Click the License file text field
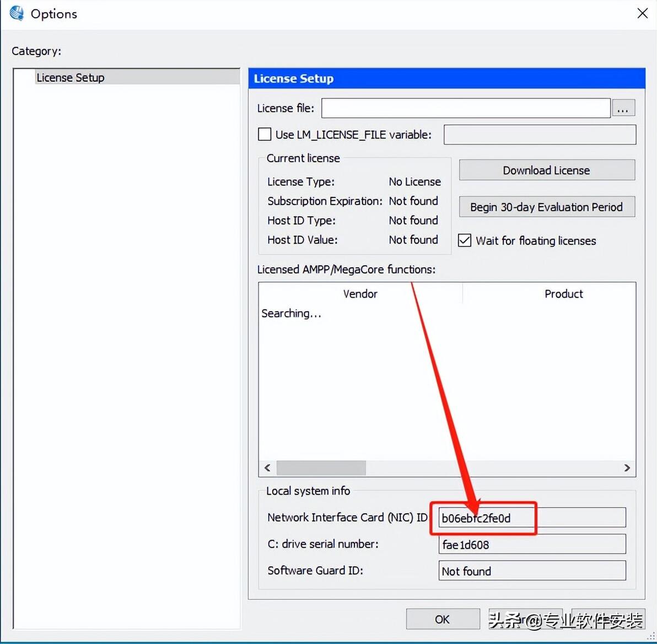This screenshot has width=657, height=644. (466, 108)
